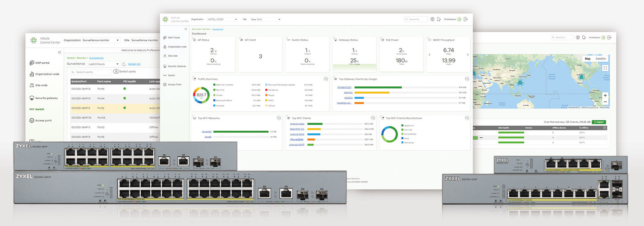Click the column settings icon beside % Offline

click(605, 128)
